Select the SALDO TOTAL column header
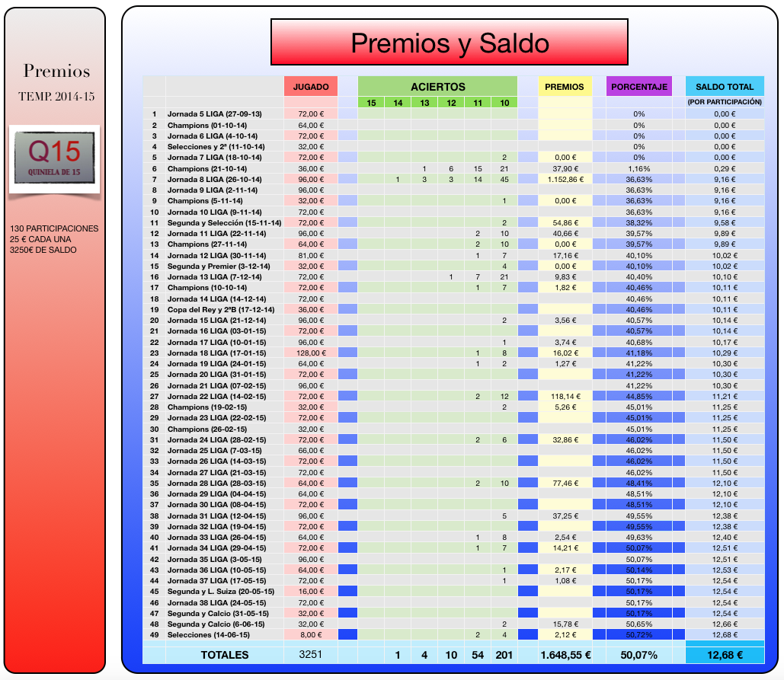This screenshot has width=784, height=680. [725, 87]
